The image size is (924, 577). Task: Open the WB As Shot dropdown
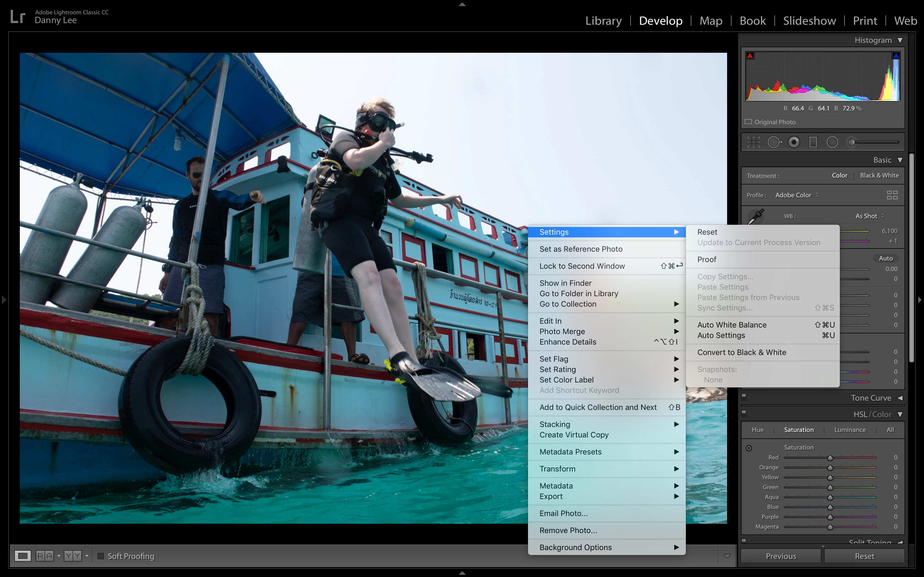[x=869, y=216]
